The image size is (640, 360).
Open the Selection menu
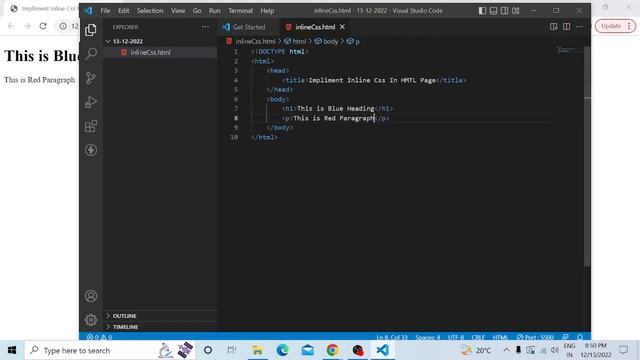click(x=150, y=11)
